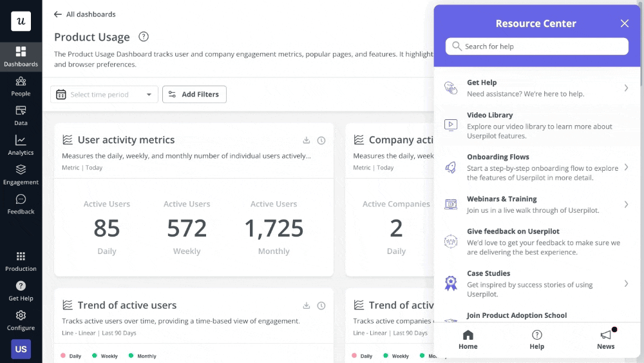Switch to the News tab
644x363 pixels.
[605, 340]
